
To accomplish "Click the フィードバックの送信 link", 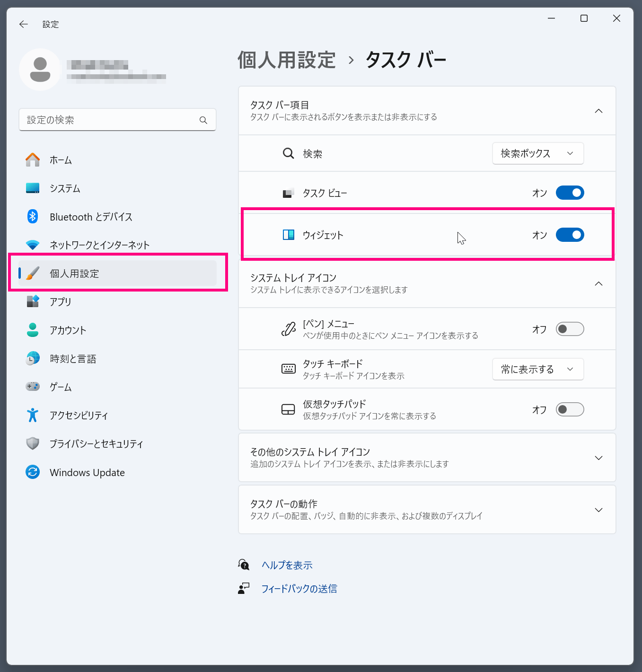I will 299,589.
